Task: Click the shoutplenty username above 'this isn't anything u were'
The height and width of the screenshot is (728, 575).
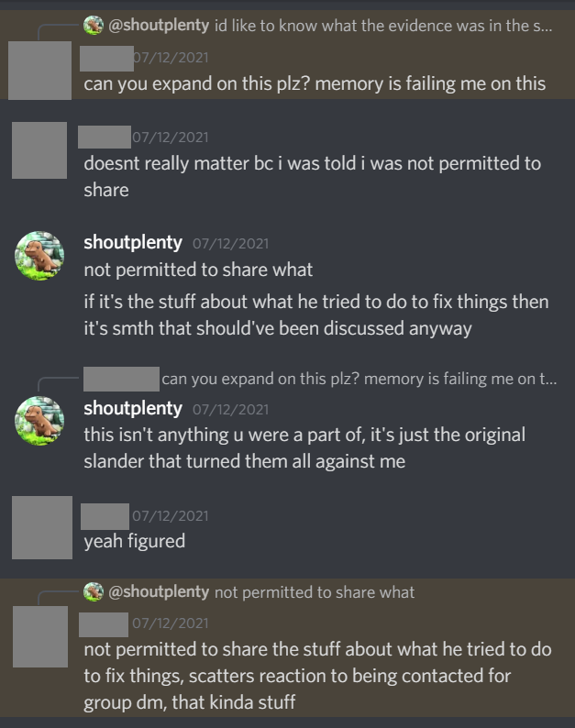Action: 132,407
